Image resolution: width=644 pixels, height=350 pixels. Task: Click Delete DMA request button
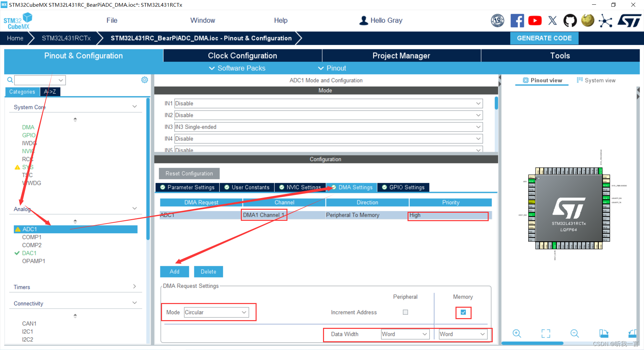[208, 271]
